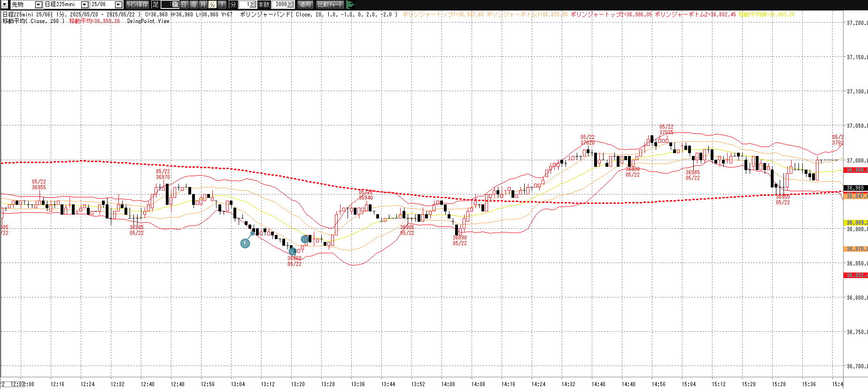Open the 25/06 contract month dropdown
The height and width of the screenshot is (389, 868).
point(118,4)
